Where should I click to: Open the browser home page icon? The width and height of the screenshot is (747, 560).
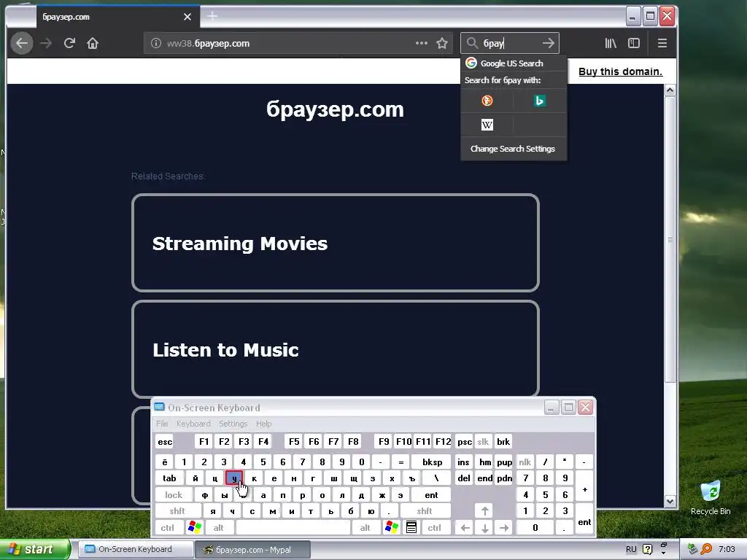tap(93, 43)
